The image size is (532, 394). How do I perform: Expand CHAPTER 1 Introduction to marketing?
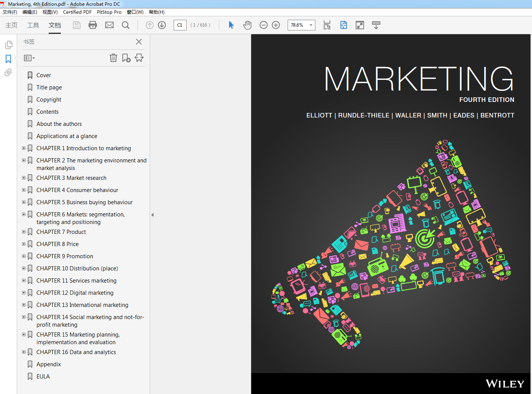(24, 148)
